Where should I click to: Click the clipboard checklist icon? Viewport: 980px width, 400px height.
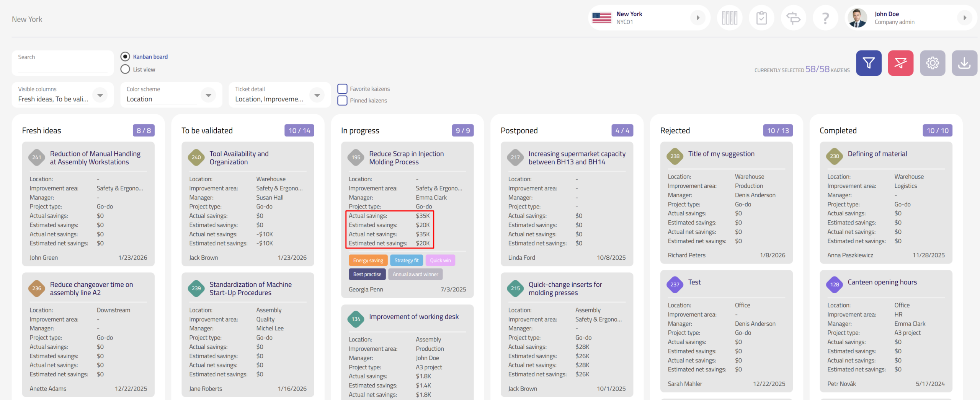tap(761, 18)
